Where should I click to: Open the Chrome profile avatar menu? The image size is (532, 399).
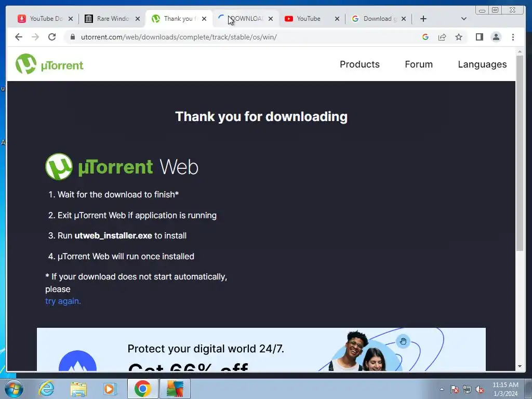pos(496,37)
